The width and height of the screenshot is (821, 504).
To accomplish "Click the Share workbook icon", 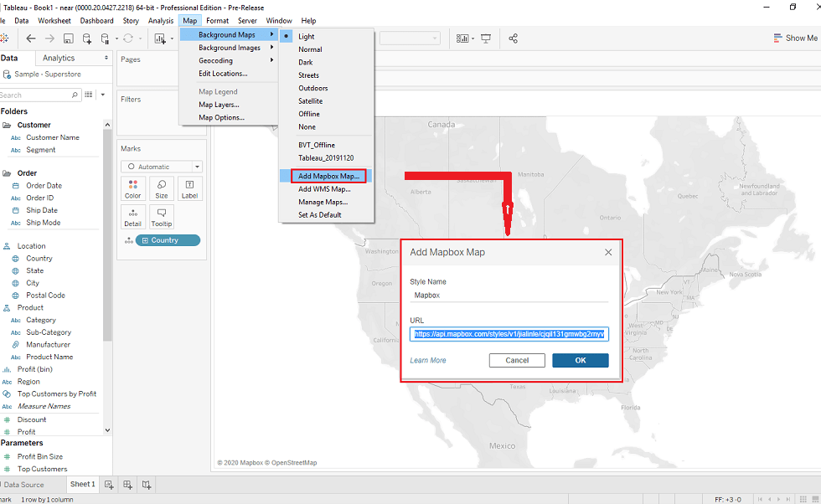I will pos(514,39).
